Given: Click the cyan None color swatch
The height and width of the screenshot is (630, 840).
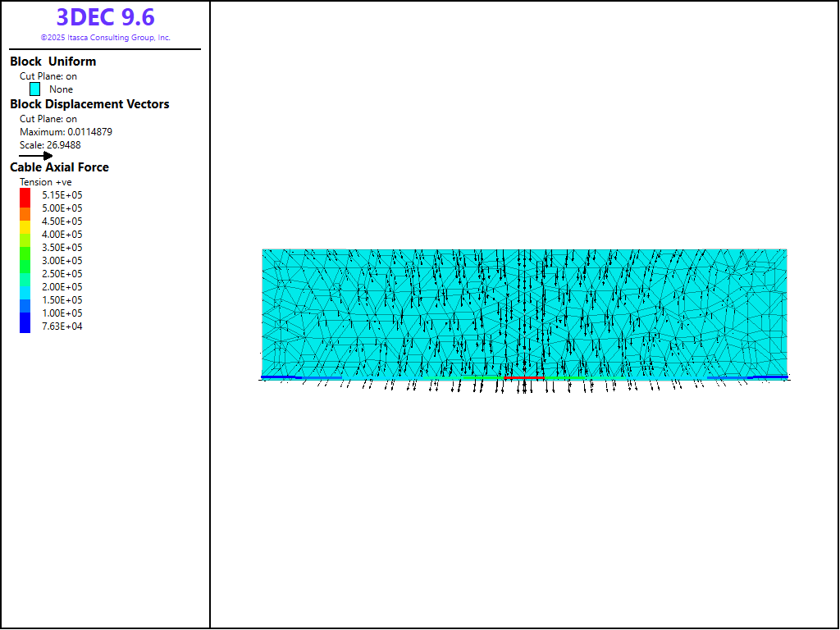Looking at the screenshot, I should (x=35, y=89).
